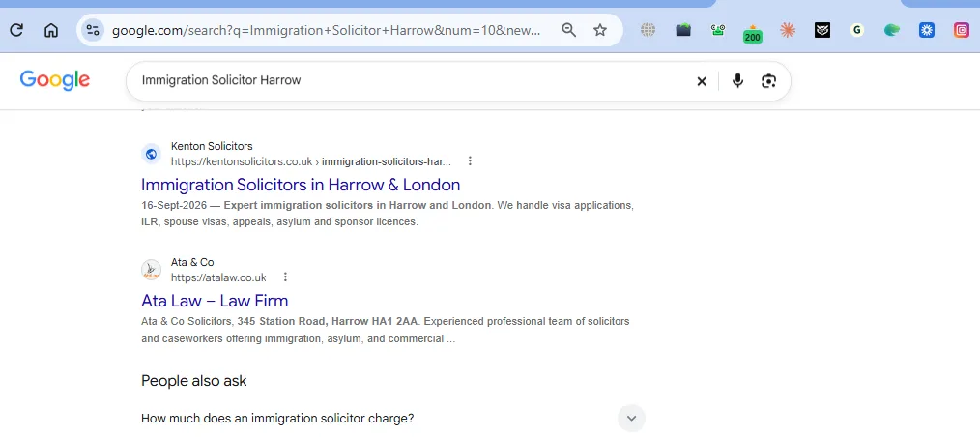Open site information icon in address bar

[93, 30]
